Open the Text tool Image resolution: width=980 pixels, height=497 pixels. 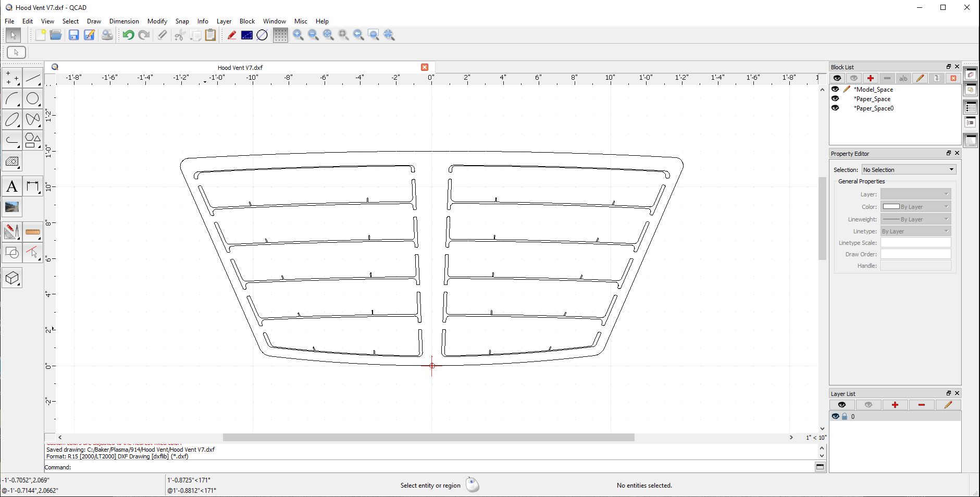click(12, 187)
